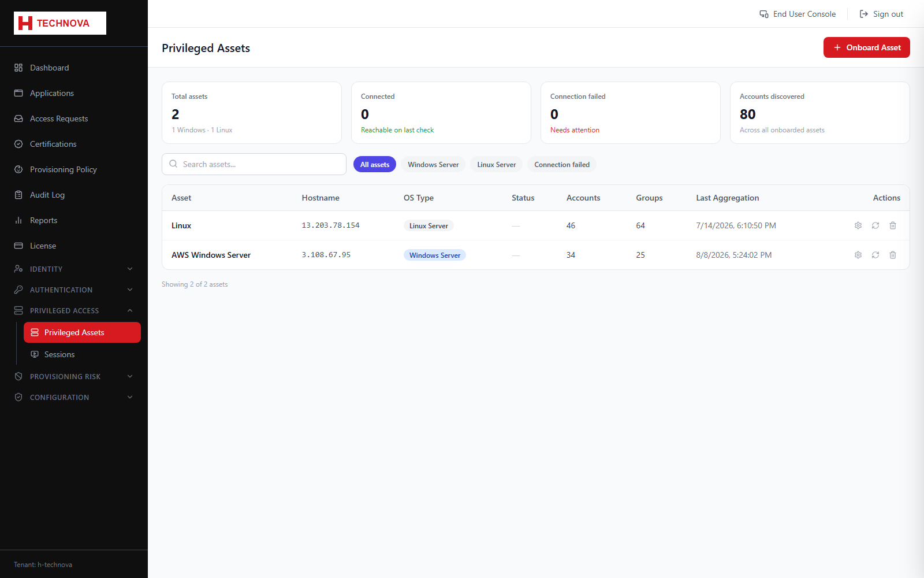Click the End User Console icon
This screenshot has height=578, width=924.
tap(764, 14)
